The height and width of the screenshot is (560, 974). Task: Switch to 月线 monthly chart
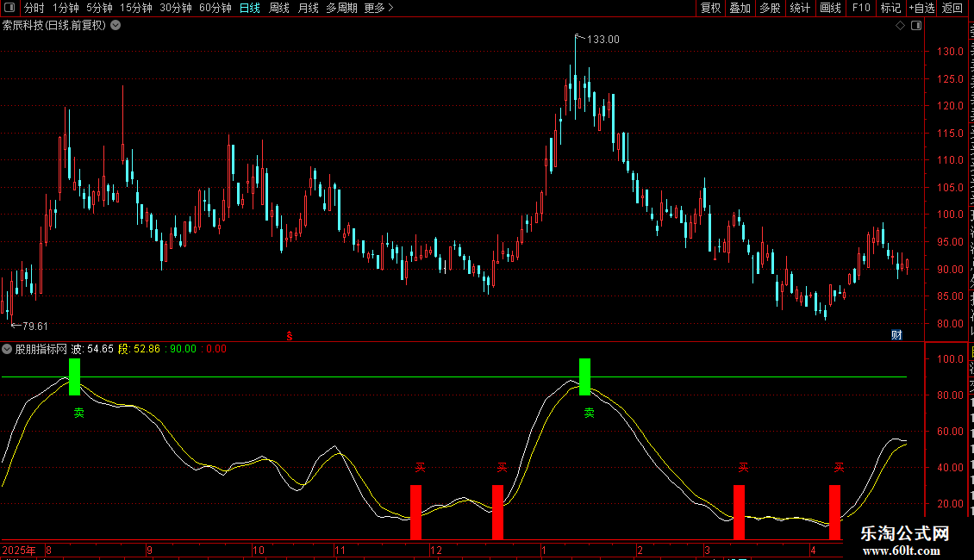[x=308, y=8]
